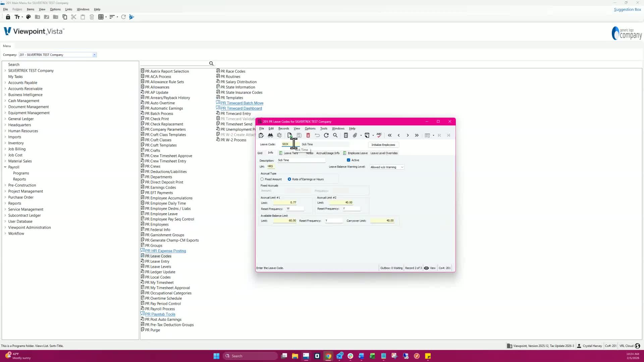Uncheck the Active checkbox
644x362 pixels.
348,160
